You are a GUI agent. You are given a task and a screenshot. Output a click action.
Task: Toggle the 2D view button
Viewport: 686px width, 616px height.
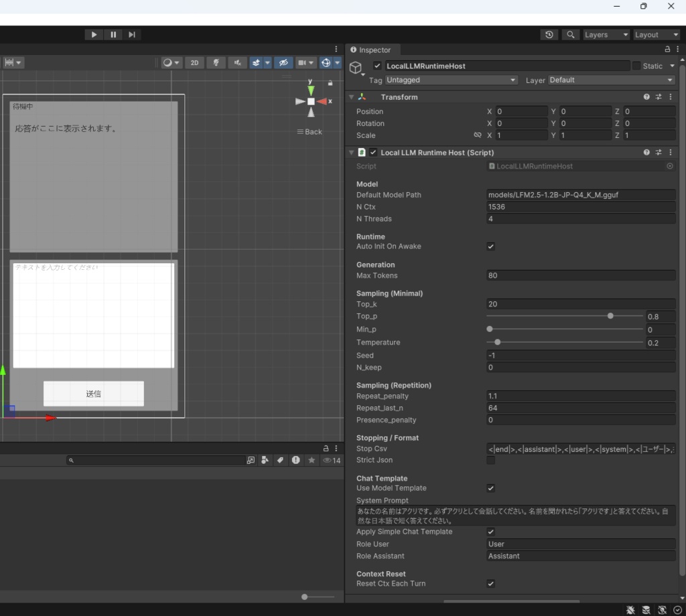pyautogui.click(x=194, y=62)
